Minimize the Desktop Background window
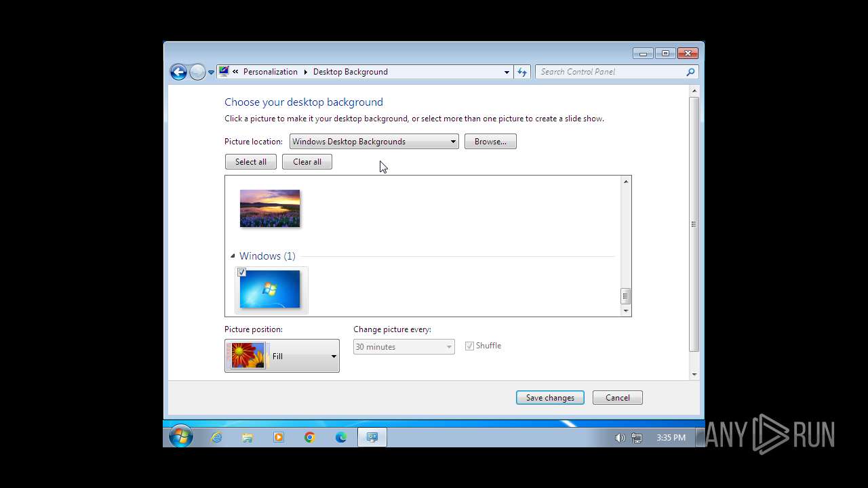868x488 pixels. click(643, 54)
